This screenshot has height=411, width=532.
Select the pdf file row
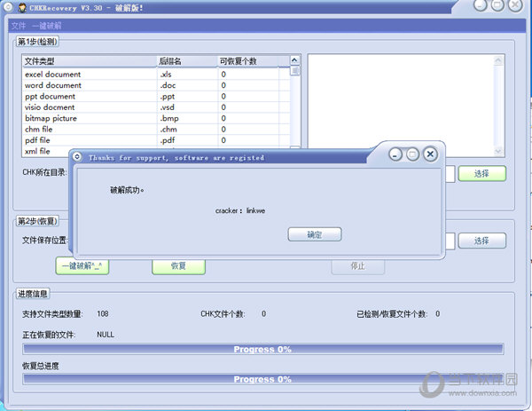click(x=156, y=140)
